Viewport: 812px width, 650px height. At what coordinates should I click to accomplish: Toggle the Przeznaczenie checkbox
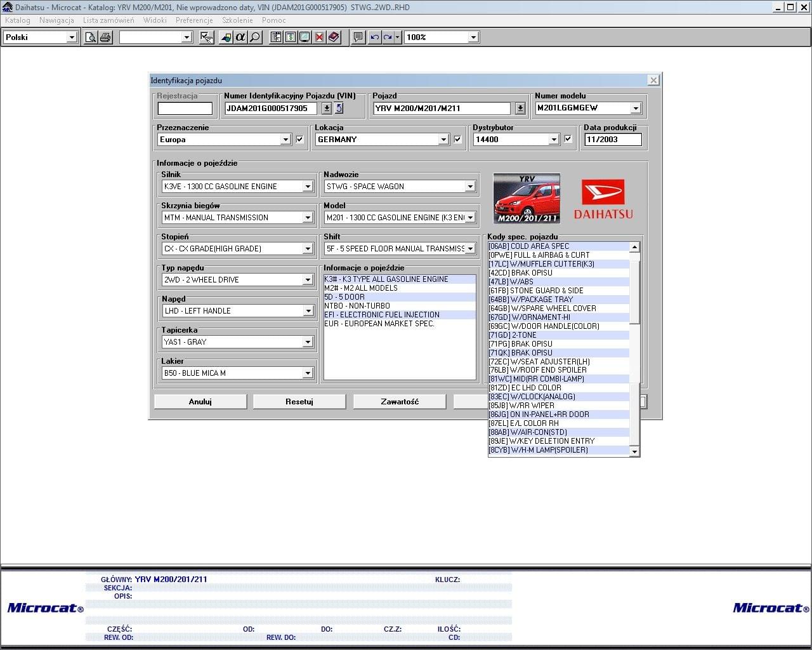(300, 140)
